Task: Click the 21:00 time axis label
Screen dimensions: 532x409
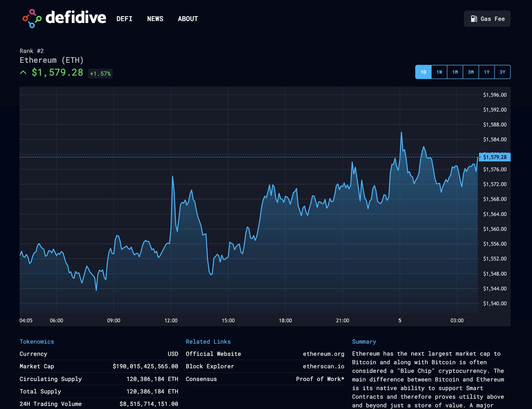Action: (x=343, y=320)
